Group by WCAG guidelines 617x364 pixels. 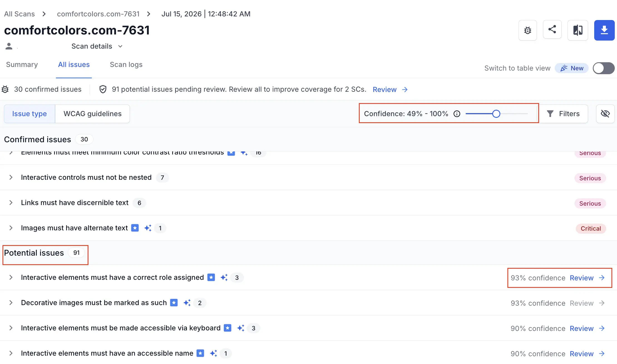point(92,114)
